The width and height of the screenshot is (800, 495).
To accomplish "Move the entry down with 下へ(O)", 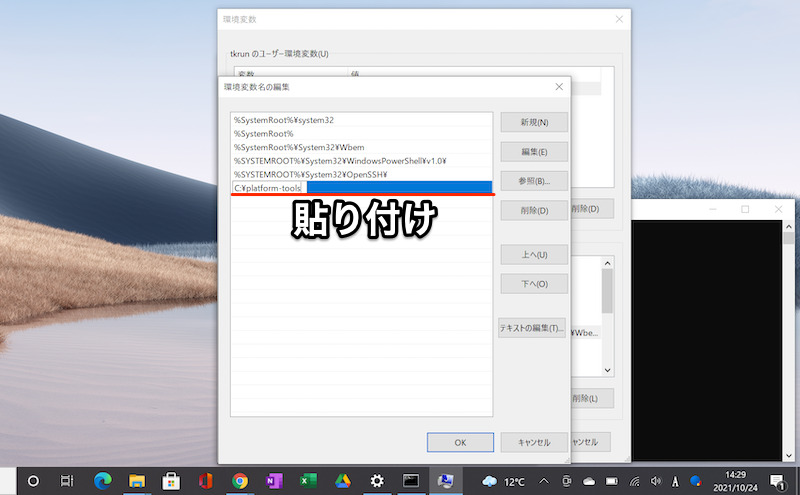I will coord(534,284).
